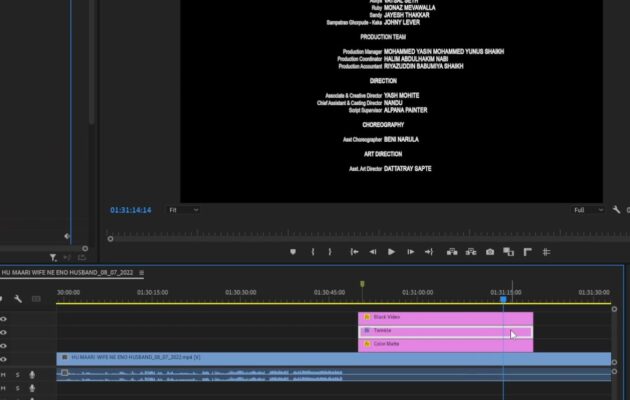This screenshot has width=630, height=400.
Task: Open timeline display settings wrench
Action: pos(18,298)
